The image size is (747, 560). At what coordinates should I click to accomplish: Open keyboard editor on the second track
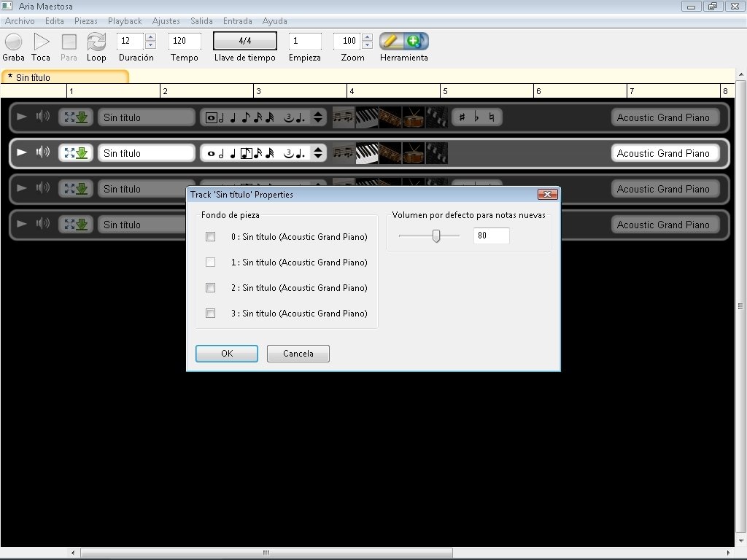coord(367,153)
